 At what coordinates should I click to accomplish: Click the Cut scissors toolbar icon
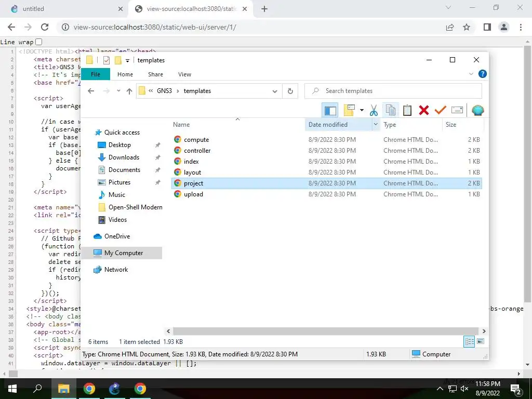tap(374, 110)
